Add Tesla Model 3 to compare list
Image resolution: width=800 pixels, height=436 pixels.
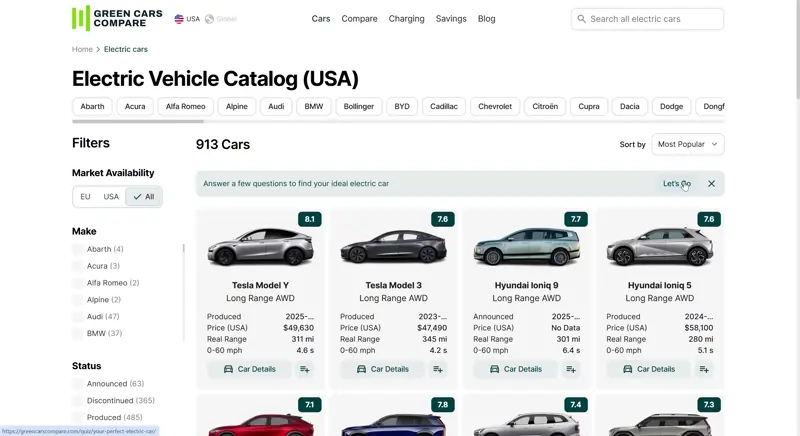click(x=438, y=369)
